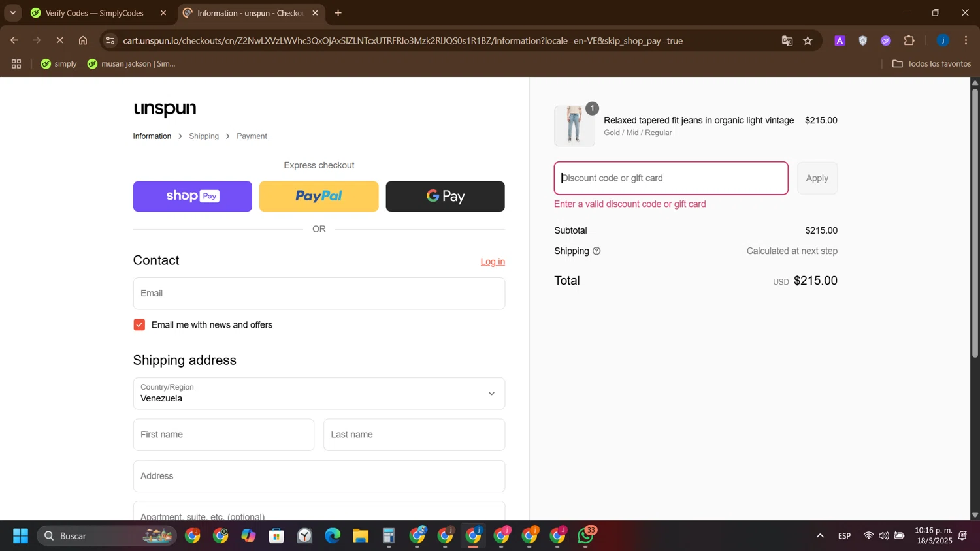Click the unspun logo
Viewport: 980px width, 551px height.
[165, 109]
